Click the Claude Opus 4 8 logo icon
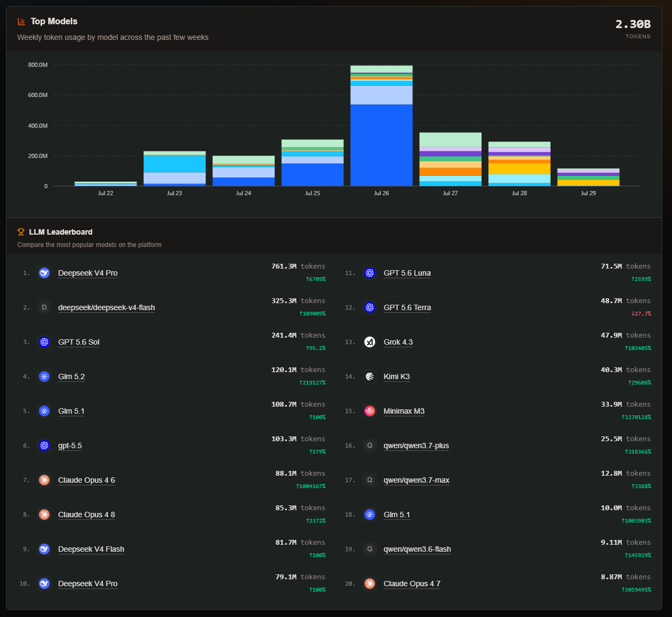The width and height of the screenshot is (672, 617). point(44,515)
